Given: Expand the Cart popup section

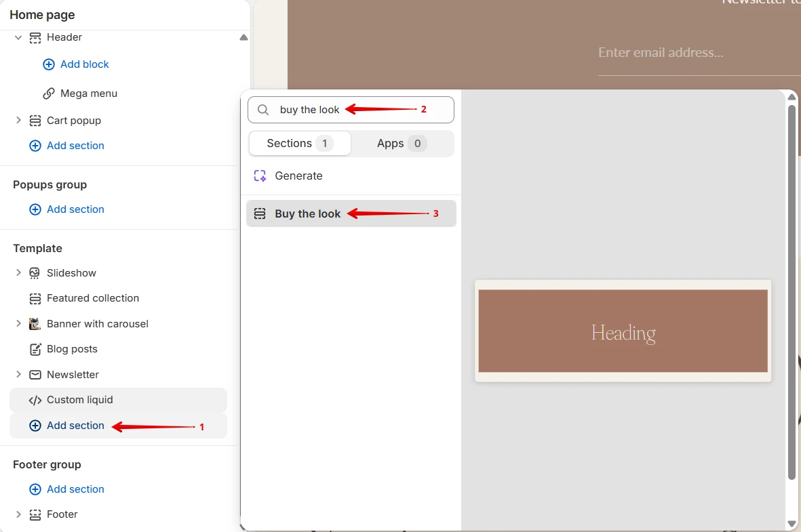Looking at the screenshot, I should 18,121.
